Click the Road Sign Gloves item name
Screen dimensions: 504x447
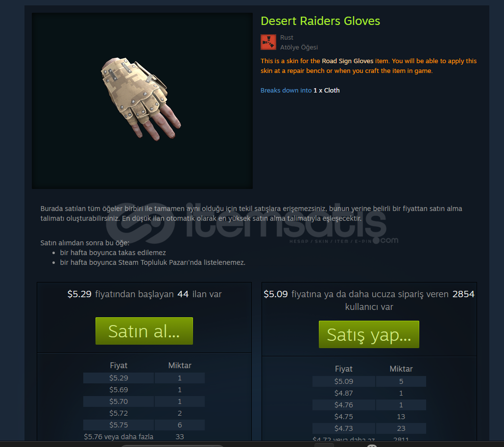pos(347,61)
